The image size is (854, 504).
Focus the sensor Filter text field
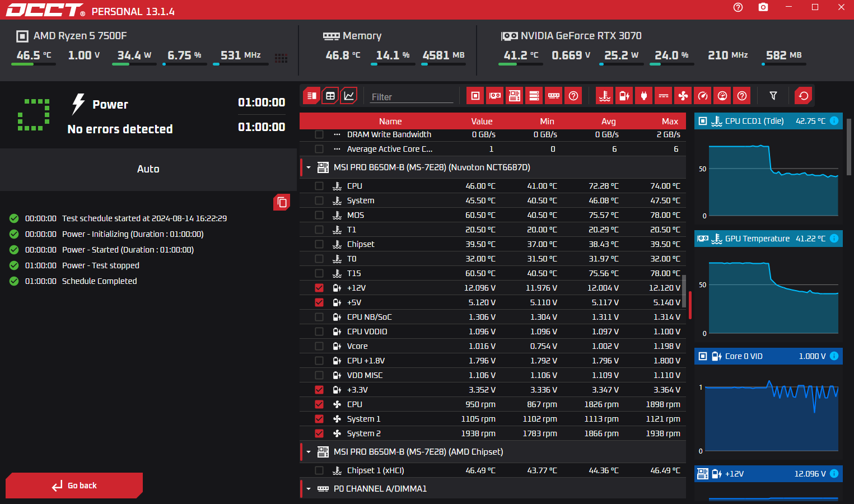[x=412, y=97]
